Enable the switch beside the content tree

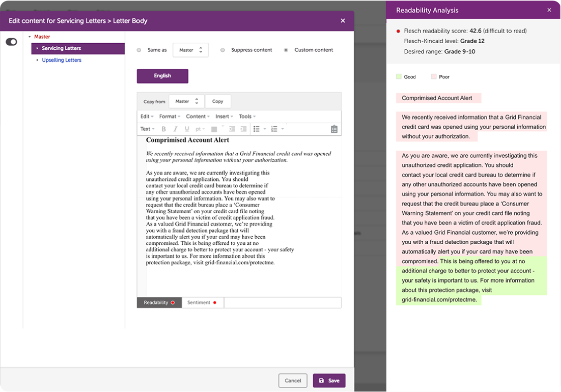coord(11,42)
